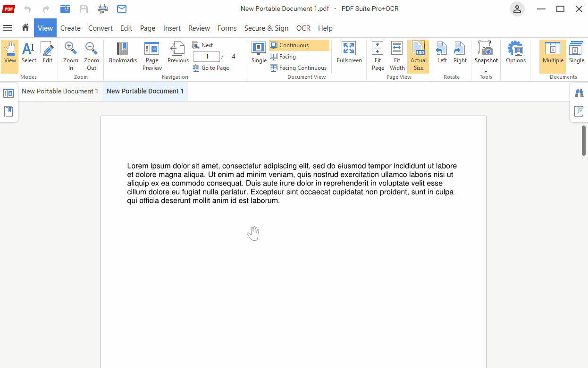Toggle Actual Size page view
The image size is (588, 368).
tap(418, 56)
